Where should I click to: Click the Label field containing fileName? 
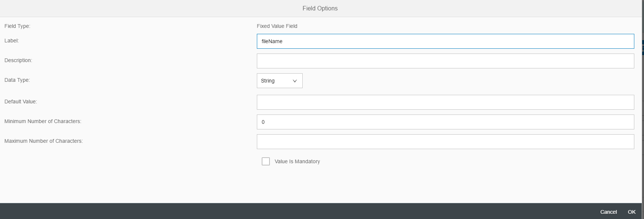pos(445,41)
